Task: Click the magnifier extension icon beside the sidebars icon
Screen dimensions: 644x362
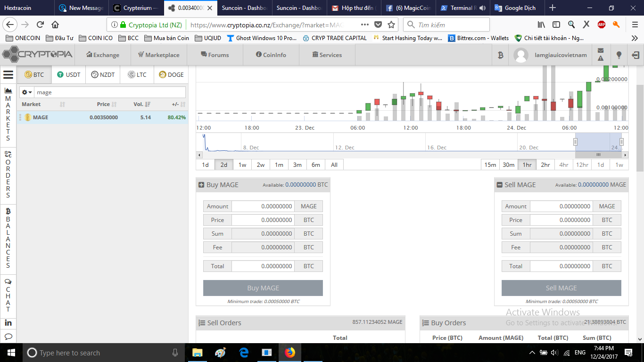Action: [x=571, y=25]
